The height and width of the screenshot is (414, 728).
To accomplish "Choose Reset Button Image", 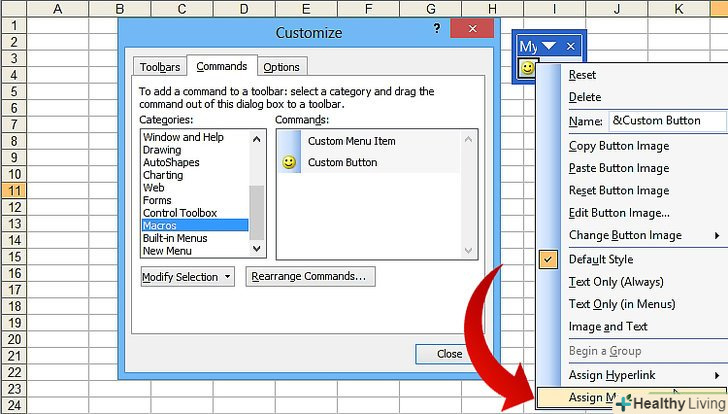I will (x=619, y=190).
